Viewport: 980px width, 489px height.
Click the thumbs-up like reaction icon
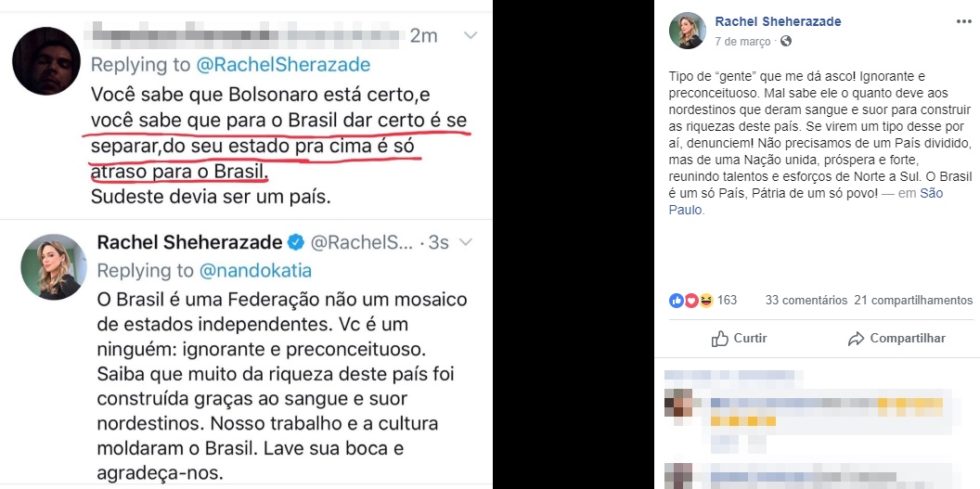pos(677,301)
